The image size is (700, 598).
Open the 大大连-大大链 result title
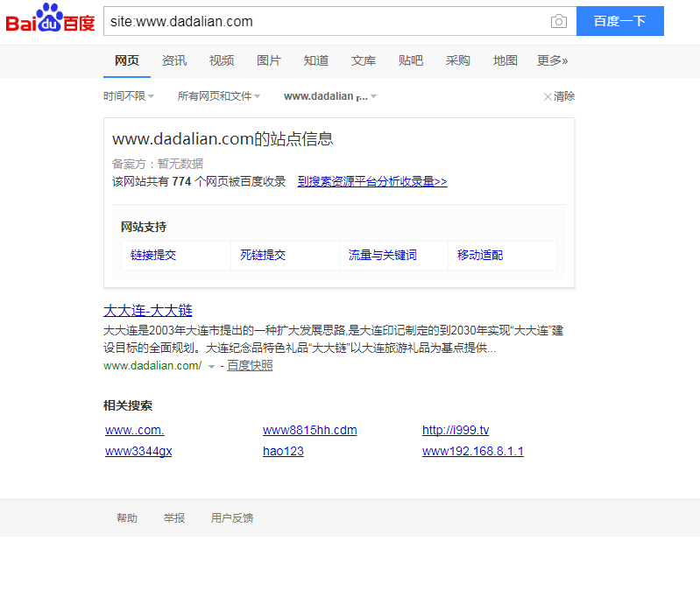click(x=148, y=310)
